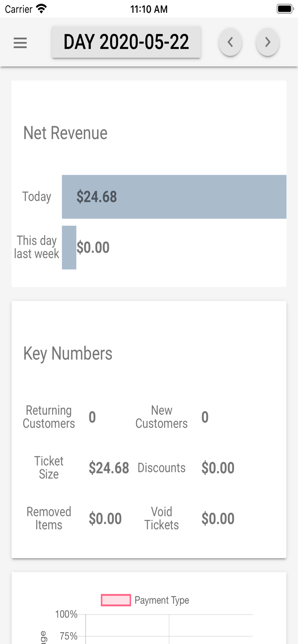Tap the Today label in Net Revenue
Screen dimensions: 298x644
[36, 196]
